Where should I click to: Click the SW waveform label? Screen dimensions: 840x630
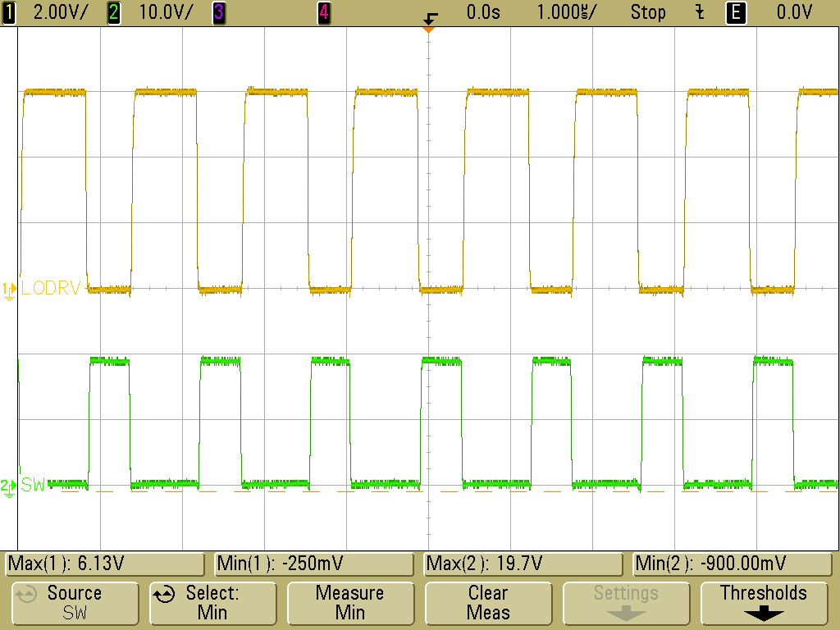[33, 486]
